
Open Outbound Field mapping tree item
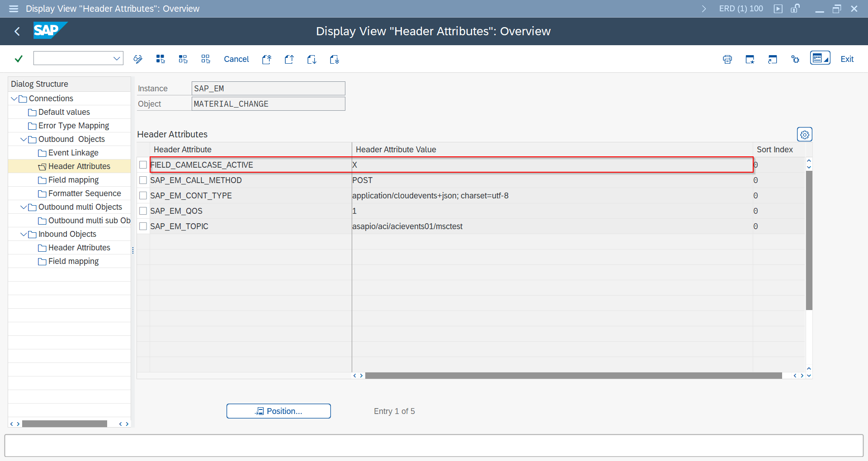coord(73,180)
